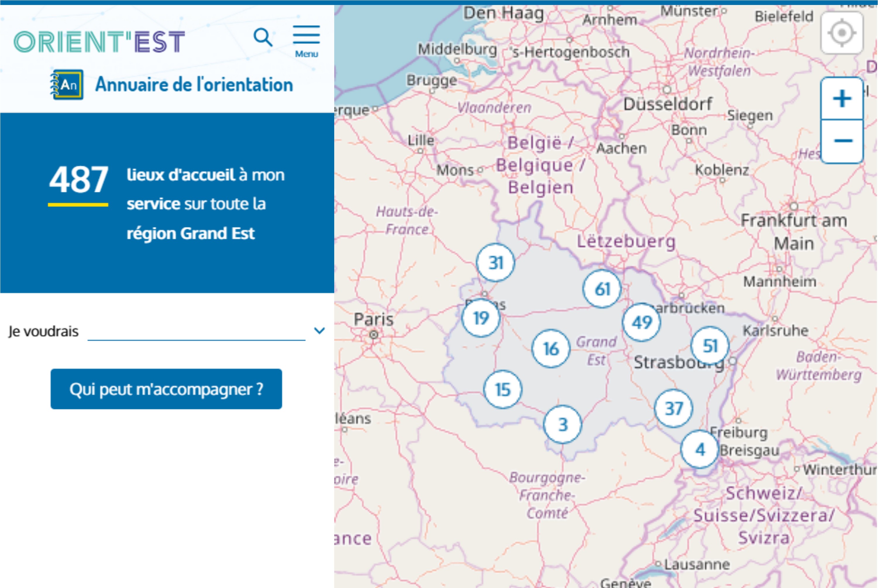Expand the Je voudrais dropdown chevron
Viewport: 878px width, 588px height.
click(319, 331)
